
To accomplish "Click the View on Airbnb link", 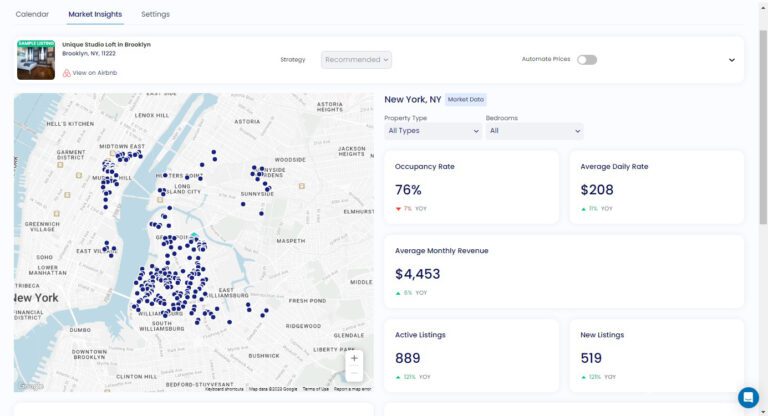I will click(94, 73).
